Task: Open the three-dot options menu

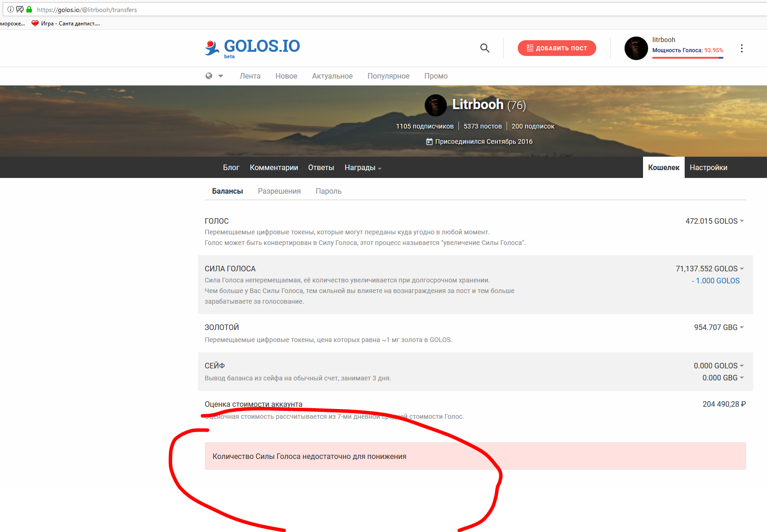Action: pyautogui.click(x=742, y=48)
